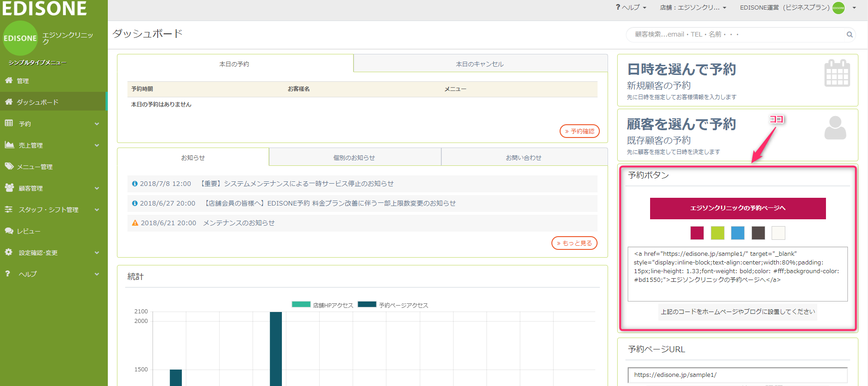Open the メンテナンスのお知らせ notice
Image resolution: width=868 pixels, height=386 pixels.
click(362, 223)
